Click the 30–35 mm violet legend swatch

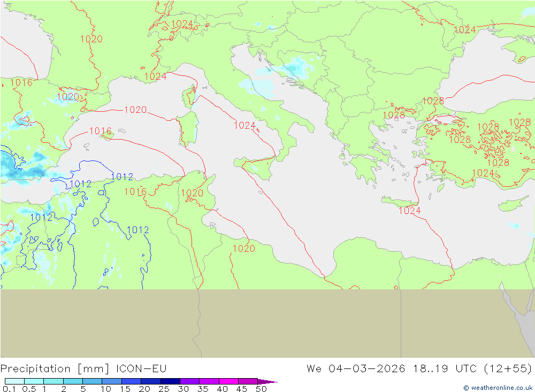click(190, 381)
